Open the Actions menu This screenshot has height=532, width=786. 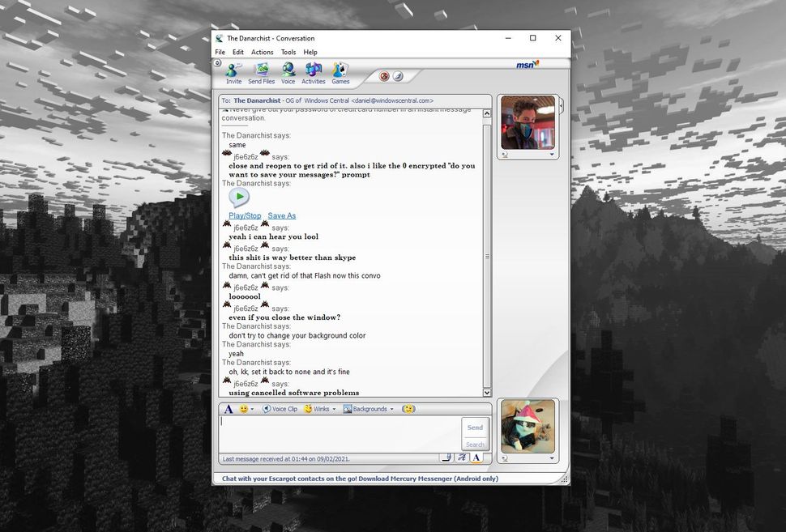262,52
